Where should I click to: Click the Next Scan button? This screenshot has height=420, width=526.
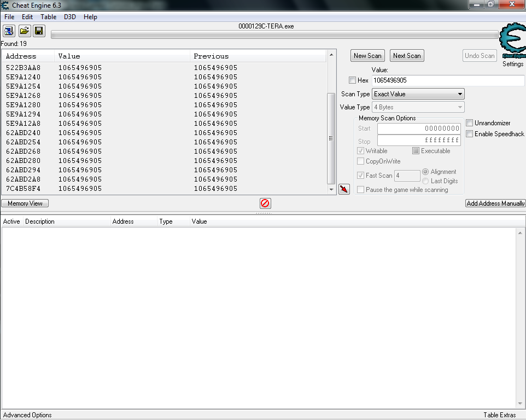click(407, 56)
